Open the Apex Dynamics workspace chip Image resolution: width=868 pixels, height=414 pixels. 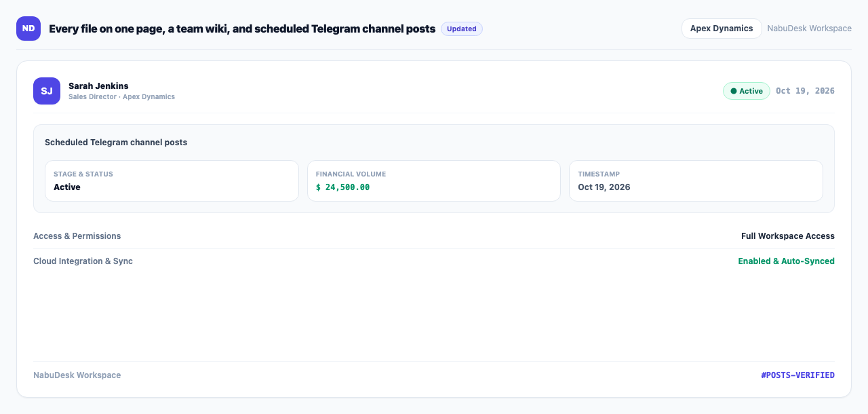point(722,29)
